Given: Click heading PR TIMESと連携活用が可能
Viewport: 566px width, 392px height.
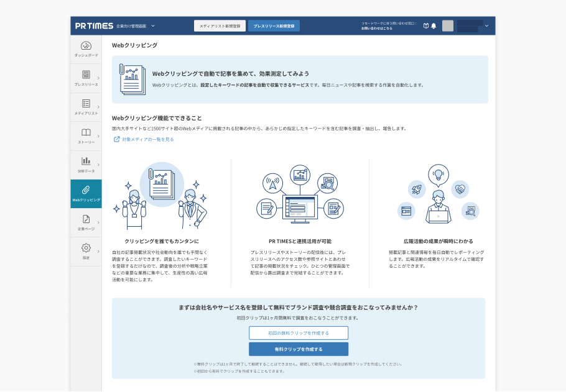Looking at the screenshot, I should [x=300, y=241].
